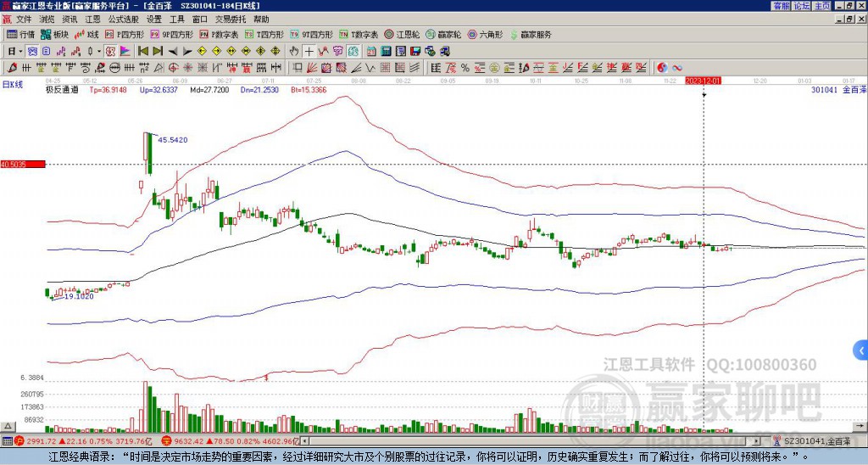Screen dimensions: 868x465
Task: Open the 工具 menu
Action: pyautogui.click(x=177, y=20)
